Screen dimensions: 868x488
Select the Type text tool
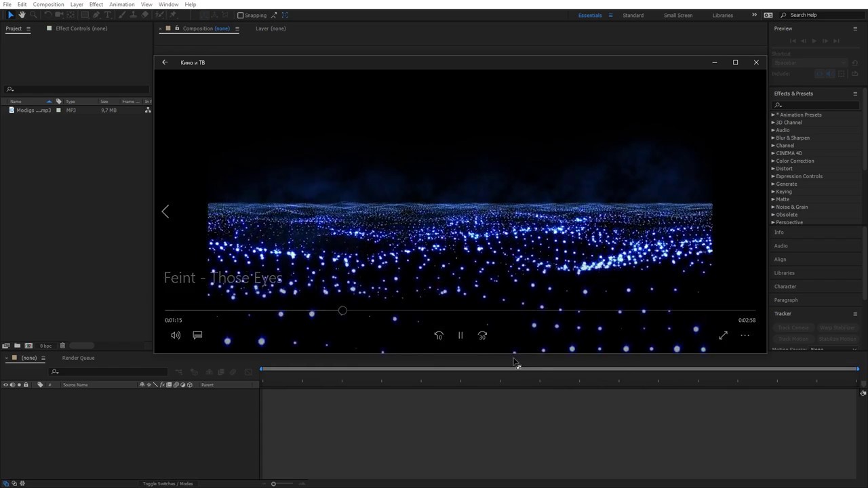[107, 15]
